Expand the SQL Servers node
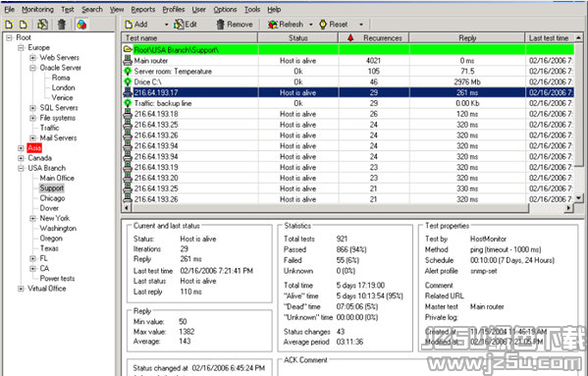Image resolution: width=588 pixels, height=376 pixels. coord(33,108)
